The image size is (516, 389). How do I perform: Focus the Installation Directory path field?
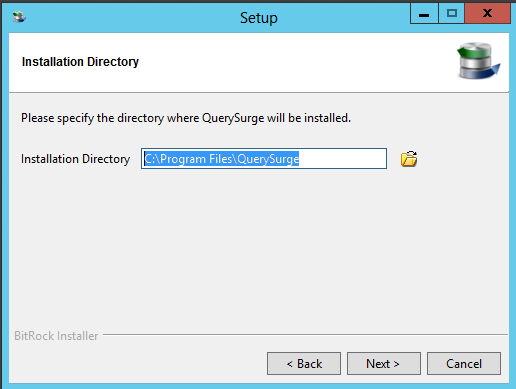264,159
